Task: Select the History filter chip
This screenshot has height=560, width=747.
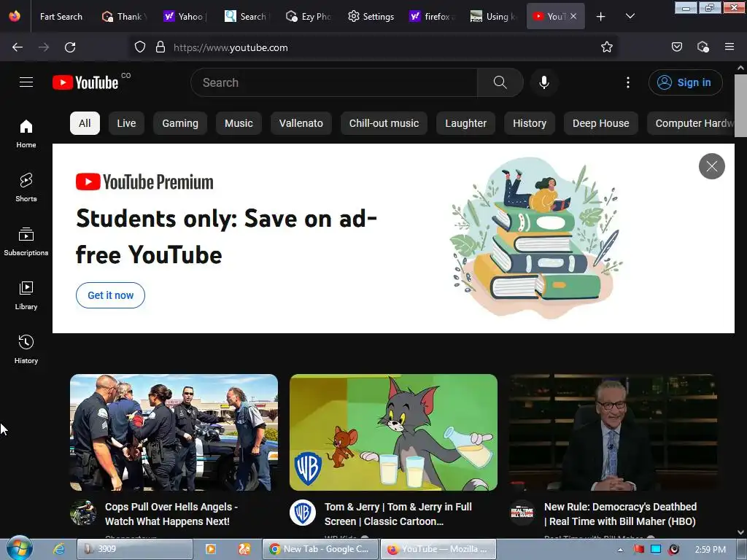Action: coord(530,123)
